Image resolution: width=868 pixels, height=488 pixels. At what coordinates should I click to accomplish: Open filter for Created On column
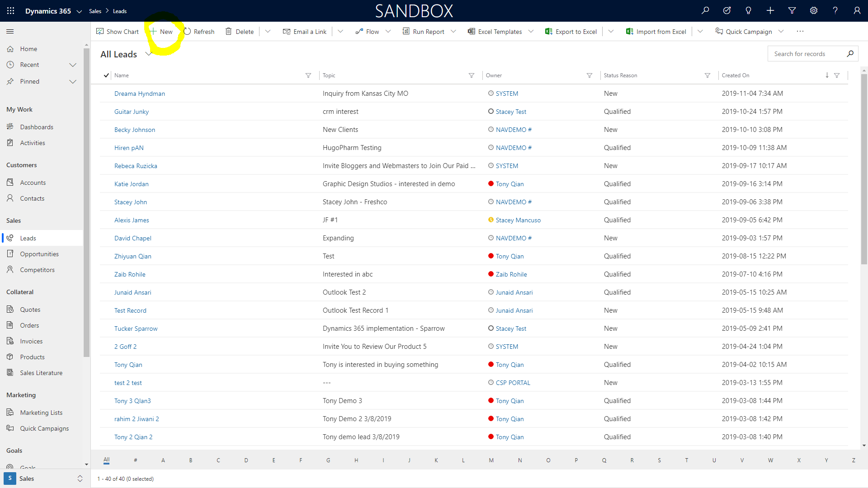(837, 75)
